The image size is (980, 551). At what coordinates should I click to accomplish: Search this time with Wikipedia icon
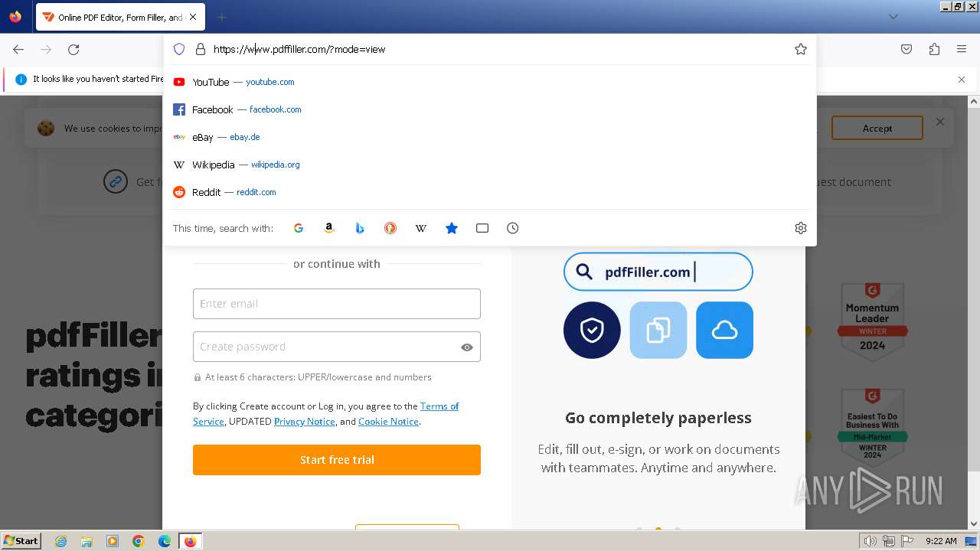[x=421, y=228]
